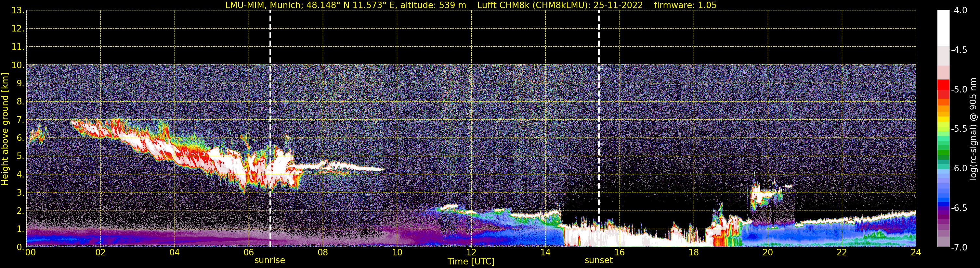This screenshot has width=980, height=268.
Task: Click time tick label 08
Action: 323,253
